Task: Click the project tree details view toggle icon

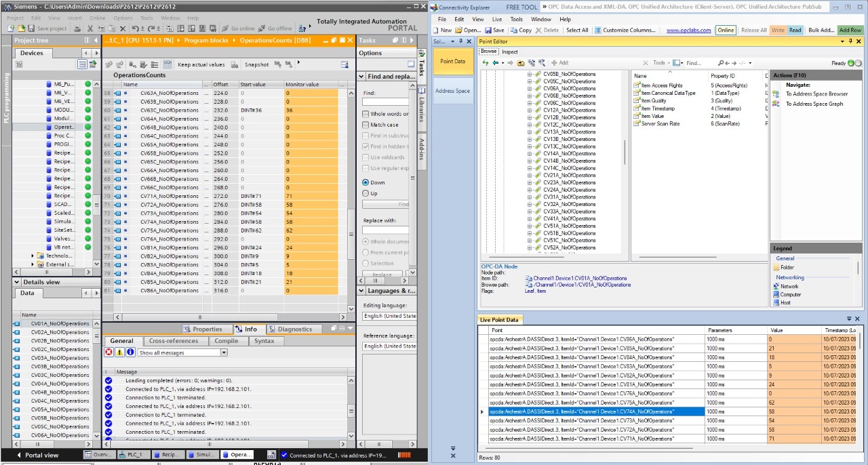Action: [x=82, y=64]
